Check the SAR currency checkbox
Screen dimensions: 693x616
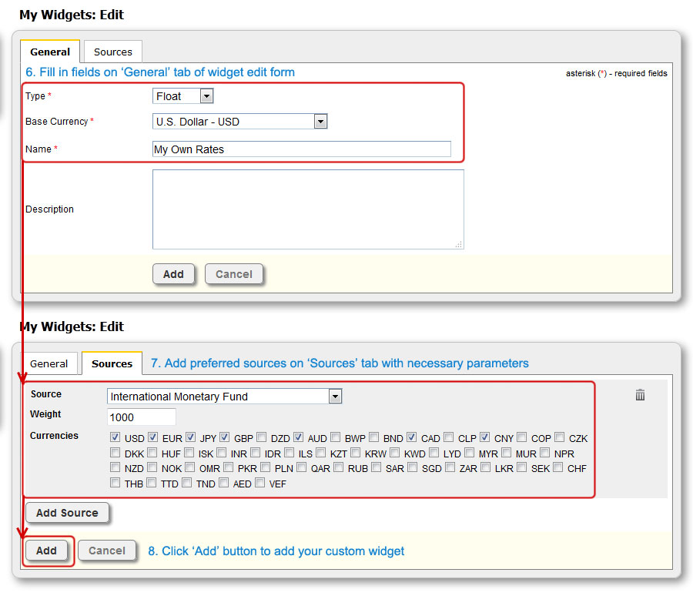point(377,467)
